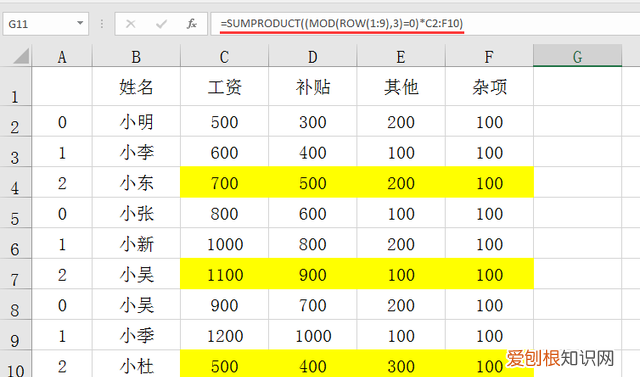Select 小明's salary cell 500
This screenshot has height=377, width=640.
pyautogui.click(x=224, y=122)
